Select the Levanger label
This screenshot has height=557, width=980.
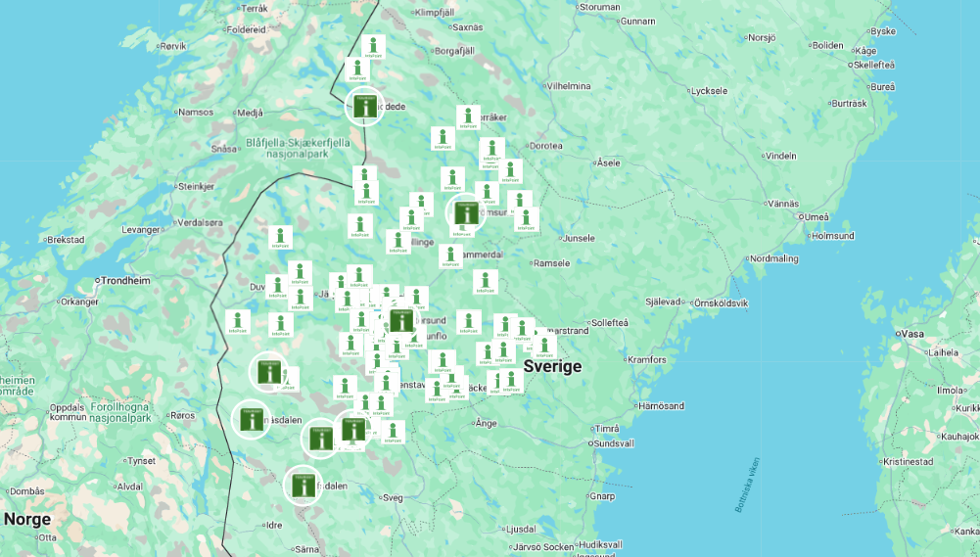pyautogui.click(x=141, y=229)
